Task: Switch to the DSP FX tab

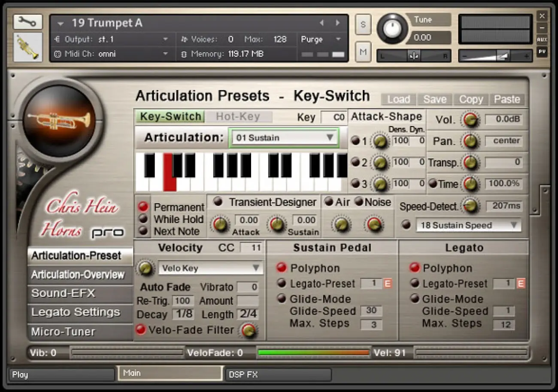Action: (278, 374)
